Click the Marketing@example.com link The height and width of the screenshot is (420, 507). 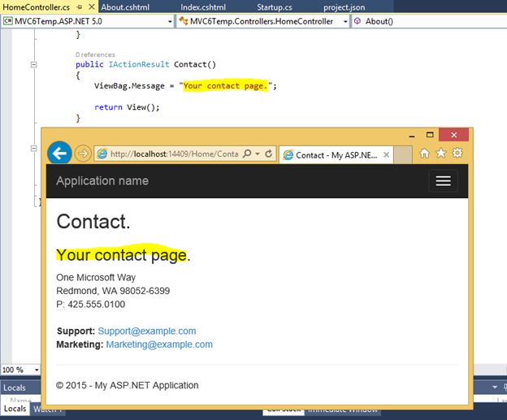(x=159, y=344)
